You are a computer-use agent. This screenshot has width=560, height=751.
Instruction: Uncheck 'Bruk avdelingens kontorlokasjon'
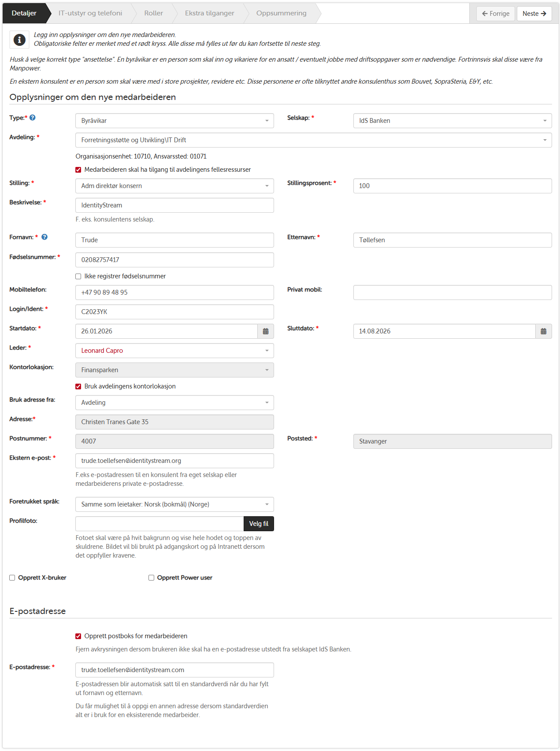[78, 386]
